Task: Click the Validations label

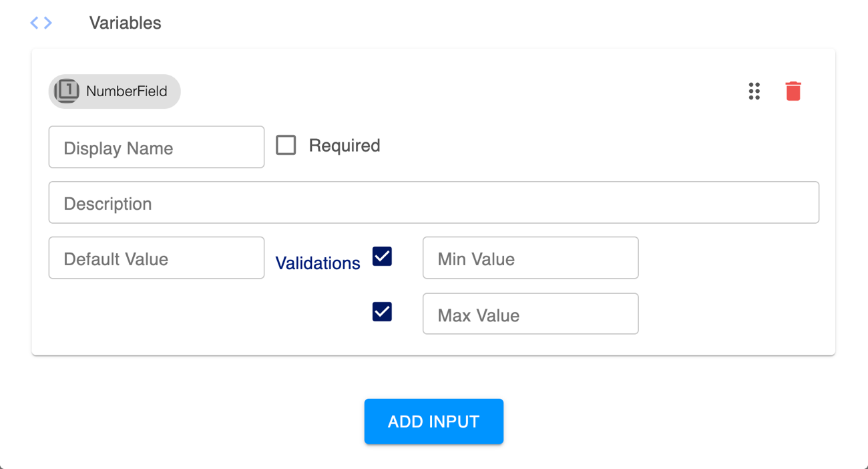Action: pyautogui.click(x=318, y=263)
